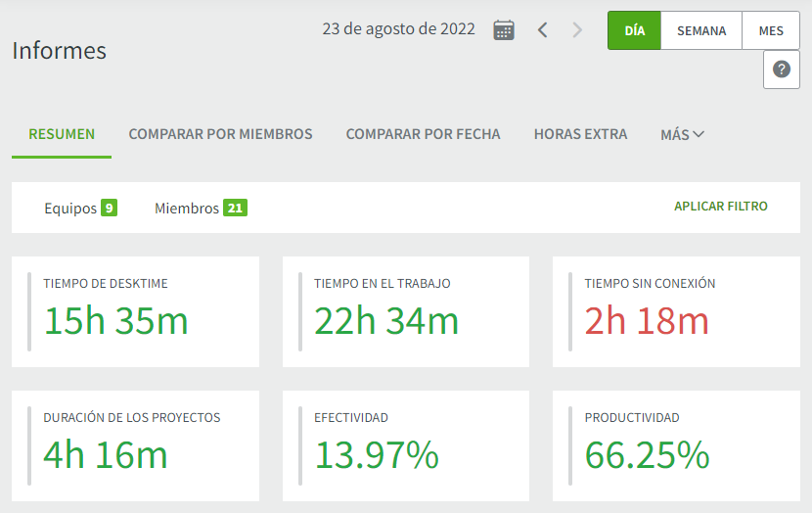Select the DÍA view
This screenshot has height=513, width=812.
[634, 30]
